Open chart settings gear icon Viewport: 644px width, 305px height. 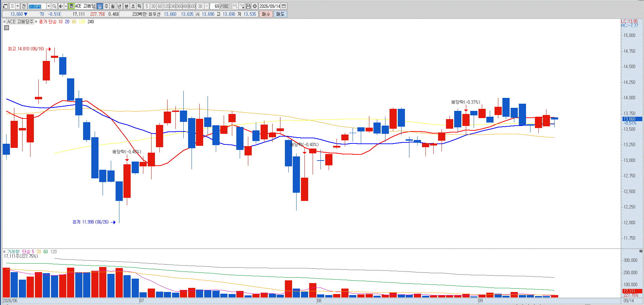pos(255,6)
